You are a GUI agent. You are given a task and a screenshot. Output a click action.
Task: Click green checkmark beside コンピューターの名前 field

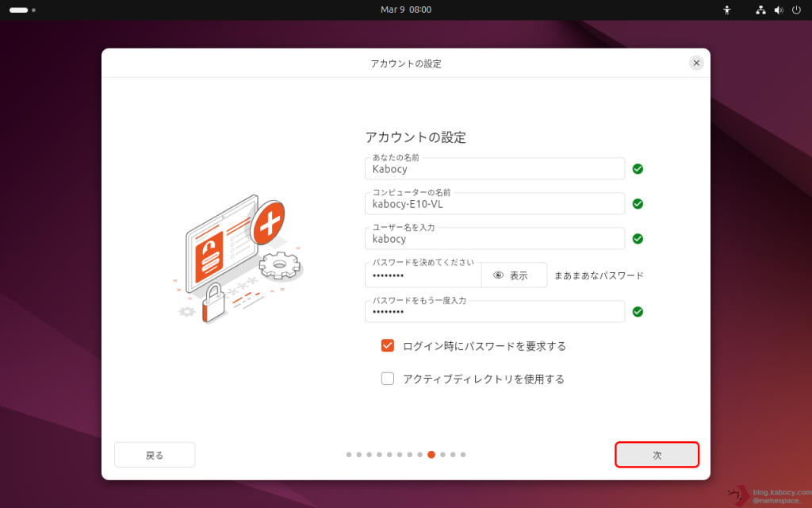click(x=638, y=204)
